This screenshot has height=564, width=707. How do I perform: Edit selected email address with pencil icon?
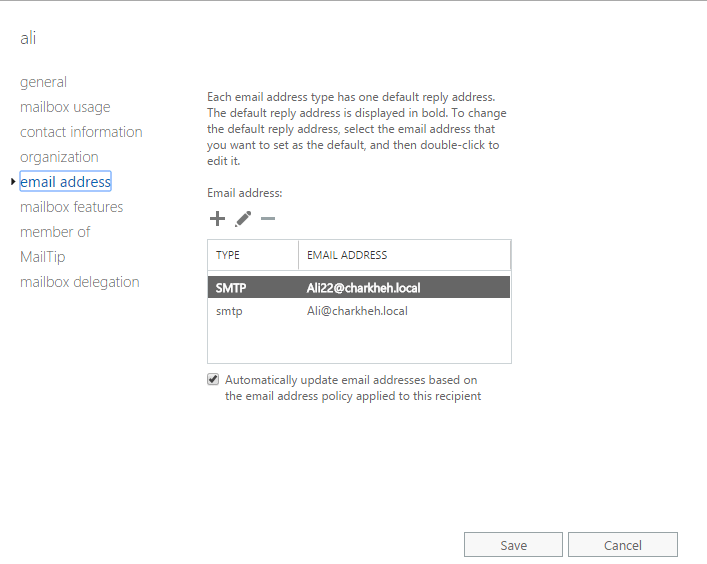pos(243,219)
